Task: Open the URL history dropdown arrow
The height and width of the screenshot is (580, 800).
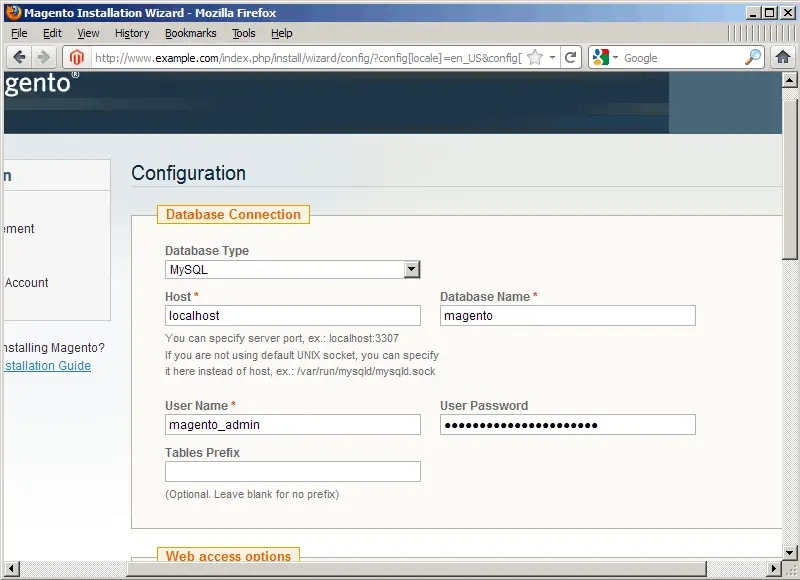Action: coord(552,58)
